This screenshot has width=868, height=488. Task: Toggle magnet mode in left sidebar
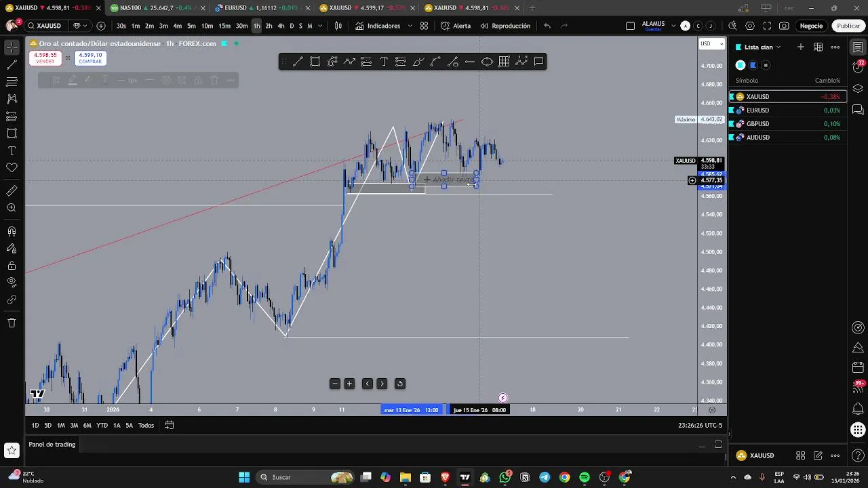click(12, 232)
